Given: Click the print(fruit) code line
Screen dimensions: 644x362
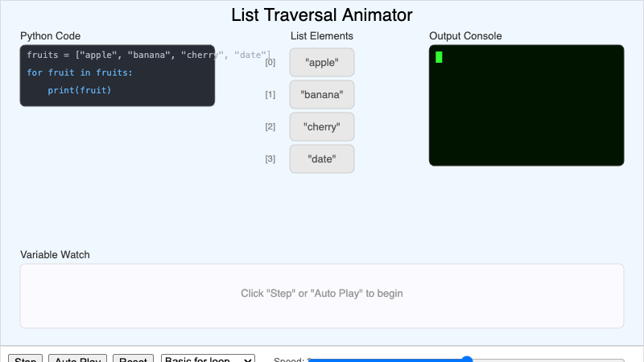Looking at the screenshot, I should [x=79, y=90].
